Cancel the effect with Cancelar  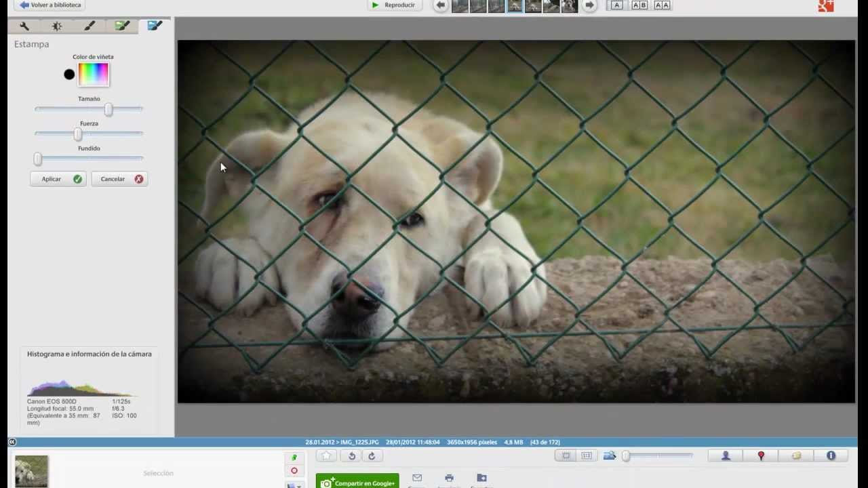tap(119, 179)
